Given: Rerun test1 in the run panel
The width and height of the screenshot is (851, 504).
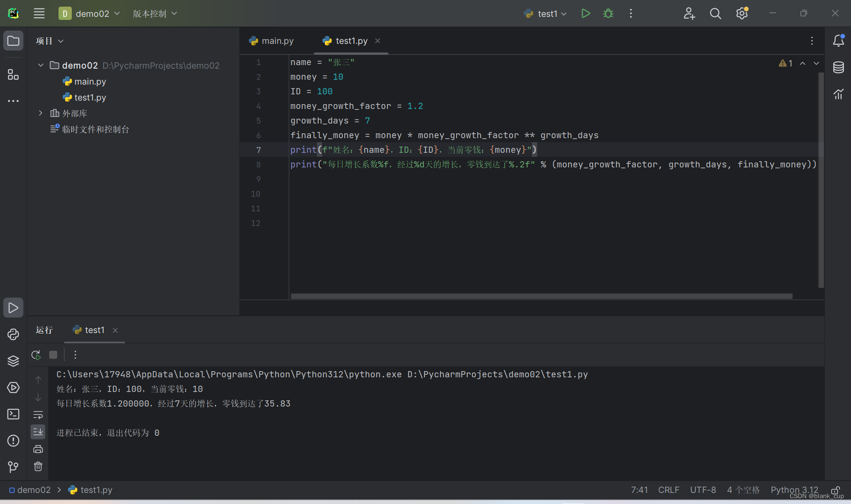Looking at the screenshot, I should click(36, 355).
